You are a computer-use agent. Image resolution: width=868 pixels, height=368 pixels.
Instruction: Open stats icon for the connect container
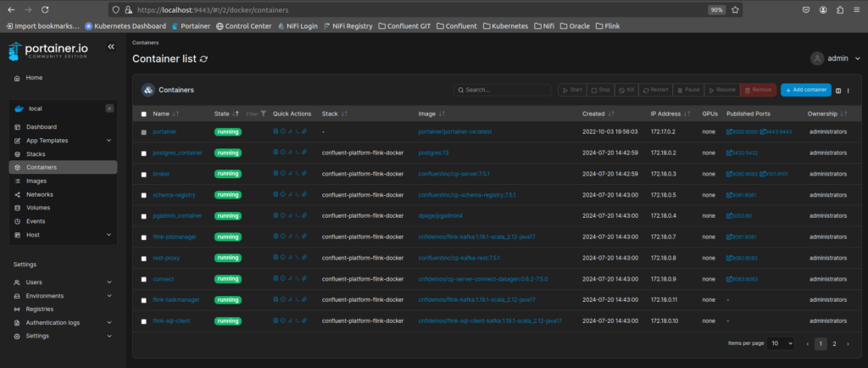(x=289, y=279)
